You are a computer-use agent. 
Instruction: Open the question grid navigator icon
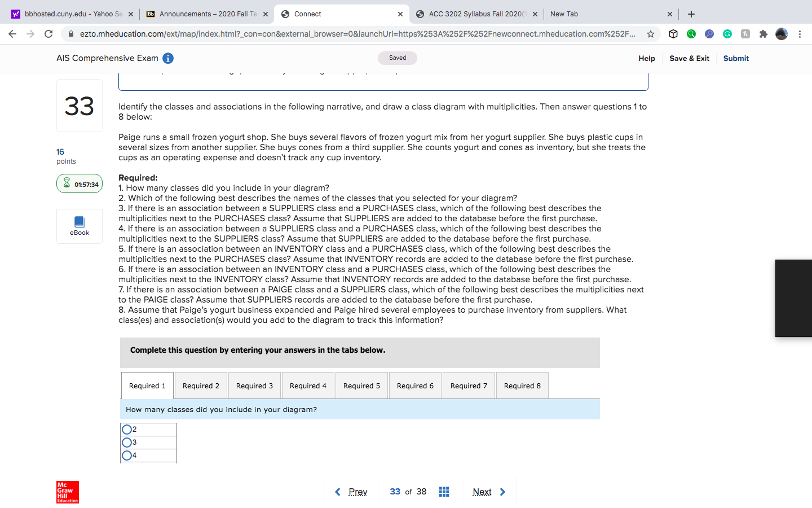point(444,492)
